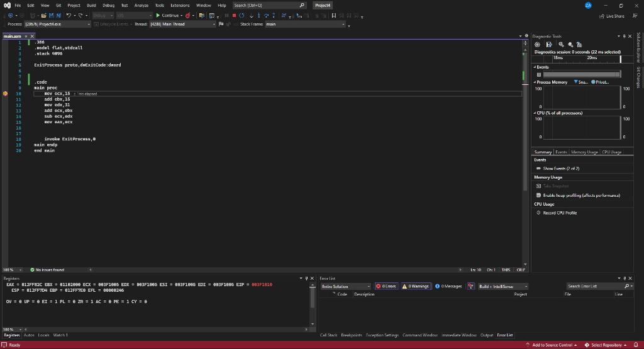Click the Events track bar in Diagnostic Tools
Screen dimensions: 644x349
581,74
